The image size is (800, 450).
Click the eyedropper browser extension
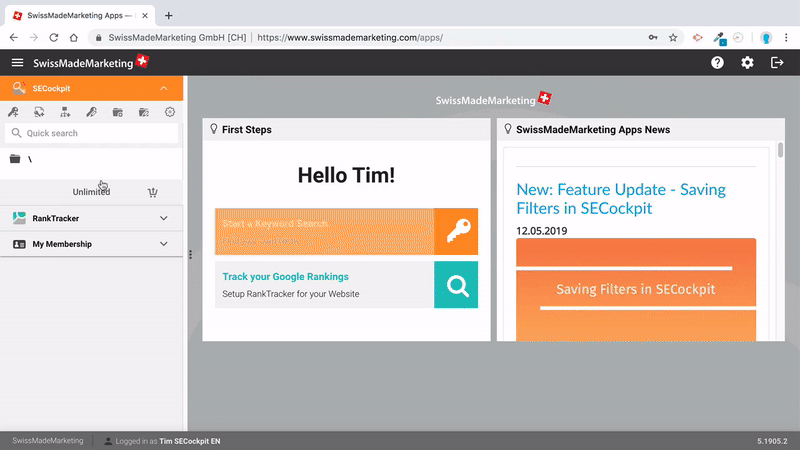tap(719, 38)
